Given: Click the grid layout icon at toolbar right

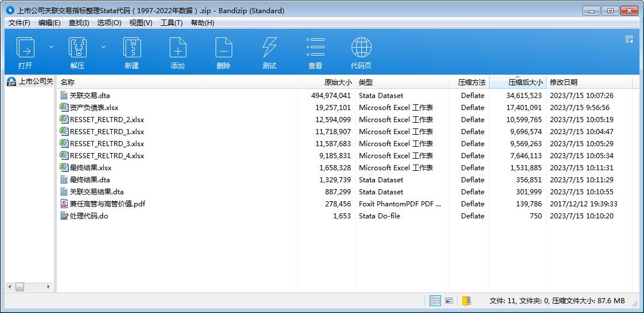Looking at the screenshot, I should click(629, 39).
